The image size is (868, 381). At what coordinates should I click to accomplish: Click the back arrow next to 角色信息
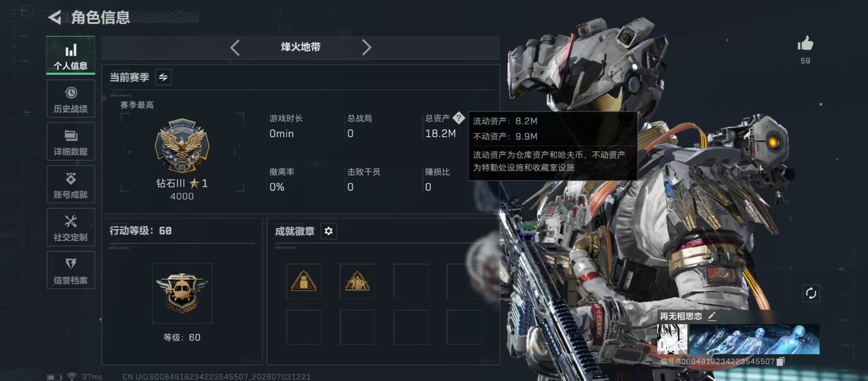[x=55, y=18]
